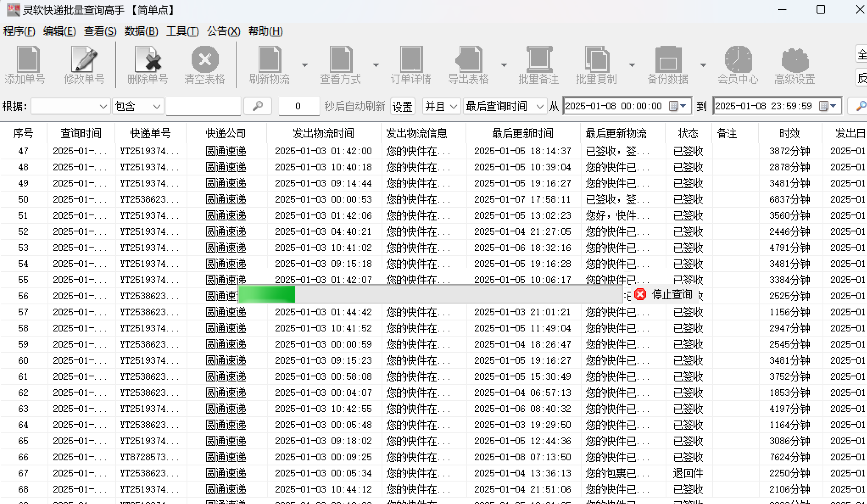The image size is (867, 504).
Task: Click the 反 button at toolbar right edge
Action: point(861,78)
